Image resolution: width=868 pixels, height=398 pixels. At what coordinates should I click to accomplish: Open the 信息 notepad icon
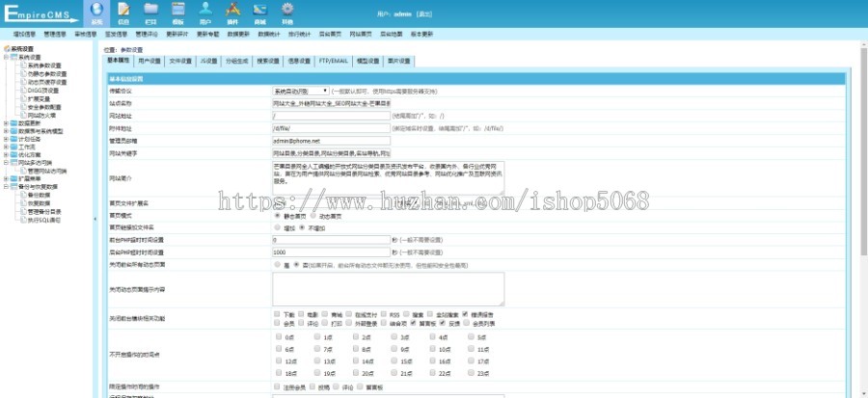point(124,10)
